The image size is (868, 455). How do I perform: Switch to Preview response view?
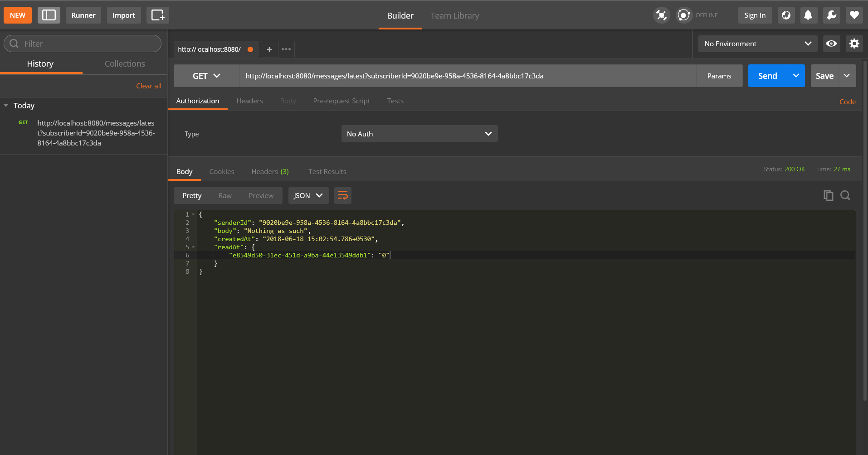click(x=261, y=195)
